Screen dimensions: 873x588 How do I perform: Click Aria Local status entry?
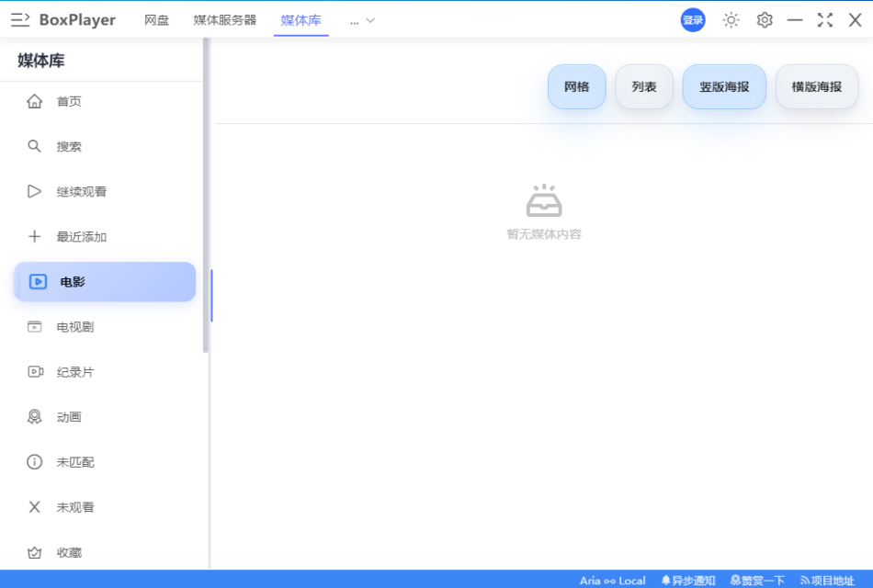pyautogui.click(x=612, y=581)
